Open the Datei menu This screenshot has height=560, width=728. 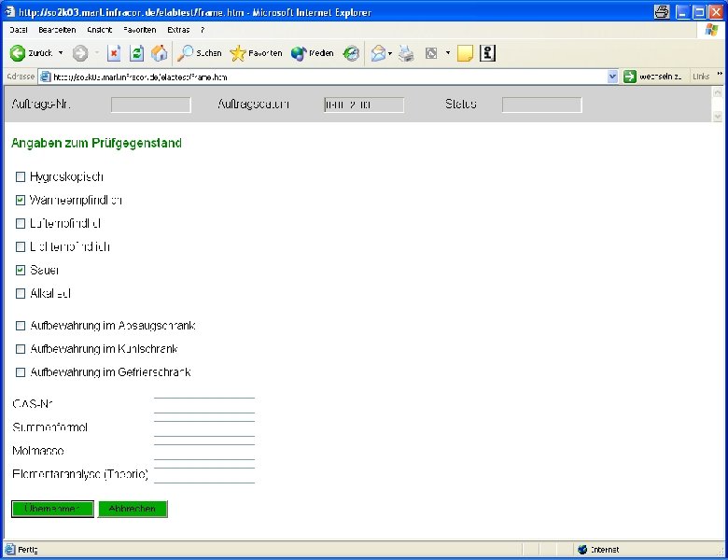point(19,30)
